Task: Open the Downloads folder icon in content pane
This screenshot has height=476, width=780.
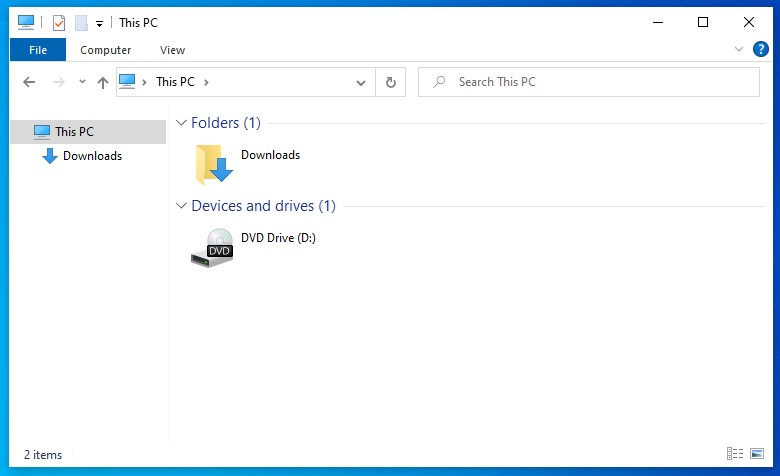Action: (x=213, y=164)
